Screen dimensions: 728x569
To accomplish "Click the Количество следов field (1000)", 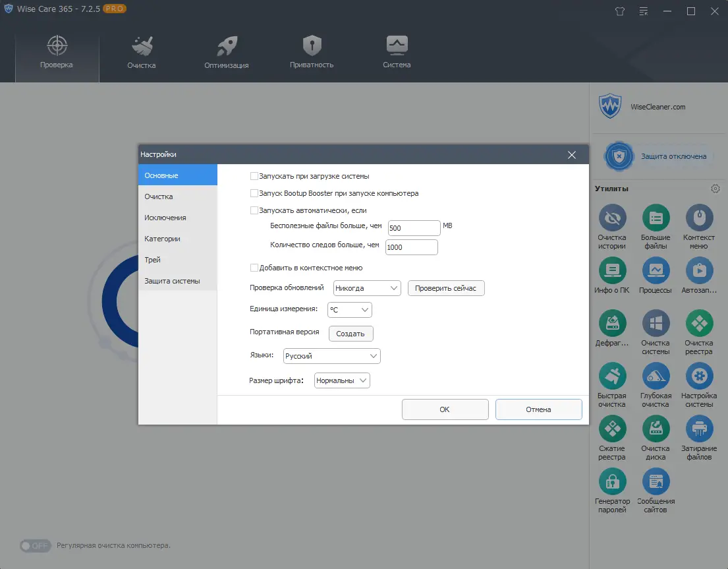I will coord(411,247).
